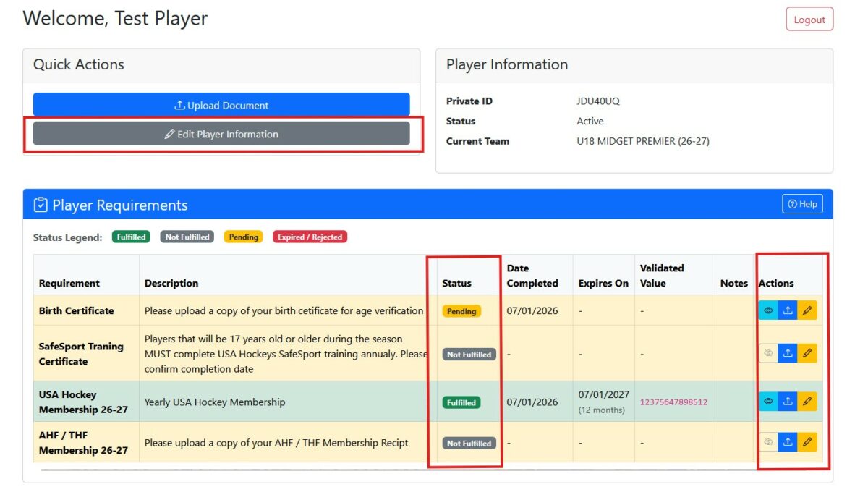Click expiry date 07/01/2027
The width and height of the screenshot is (868, 500).
(x=603, y=394)
